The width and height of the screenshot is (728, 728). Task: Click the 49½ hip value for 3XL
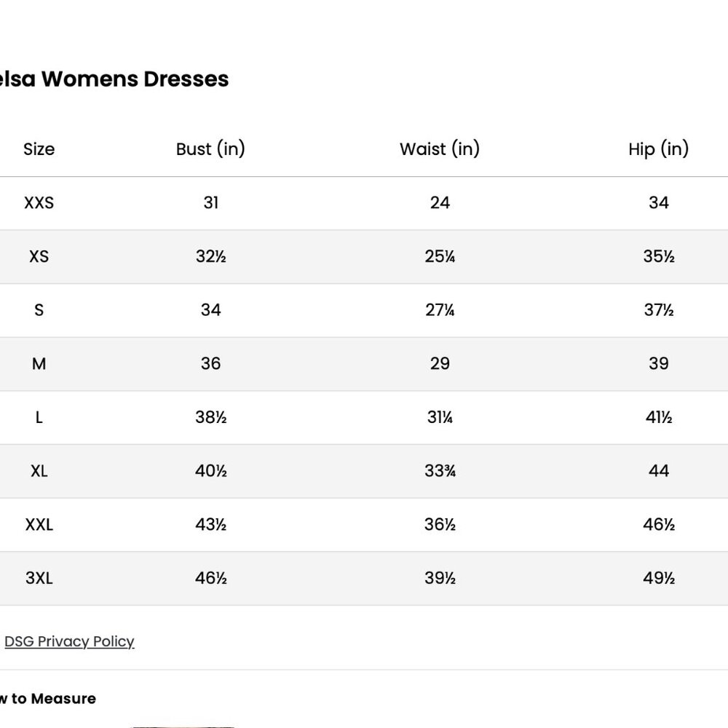point(658,578)
